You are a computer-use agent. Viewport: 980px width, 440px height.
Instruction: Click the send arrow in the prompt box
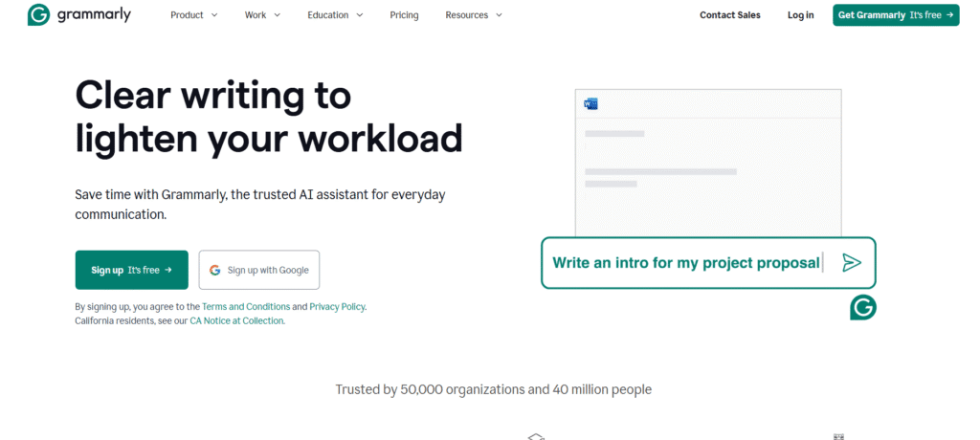click(851, 262)
